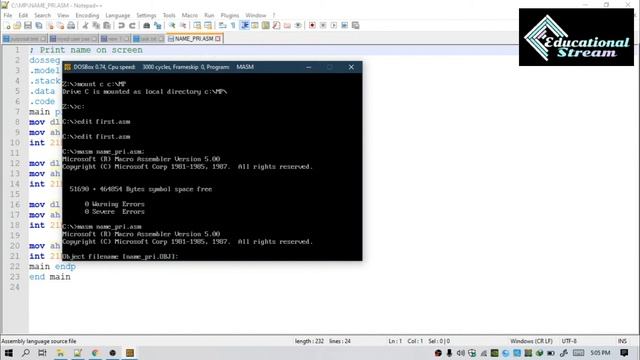Redo the edit with the Redo arrow
The width and height of the screenshot is (640, 360).
pyautogui.click(x=132, y=25)
